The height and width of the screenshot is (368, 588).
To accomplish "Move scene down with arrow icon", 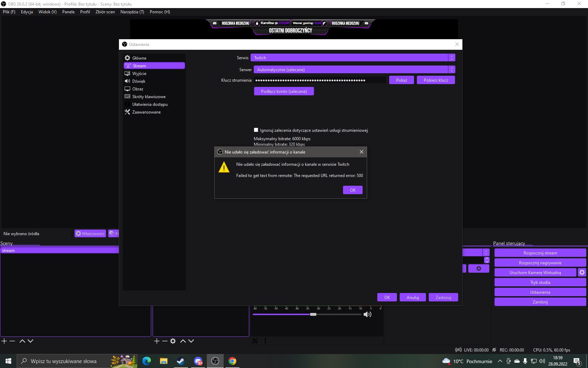I will click(x=30, y=341).
